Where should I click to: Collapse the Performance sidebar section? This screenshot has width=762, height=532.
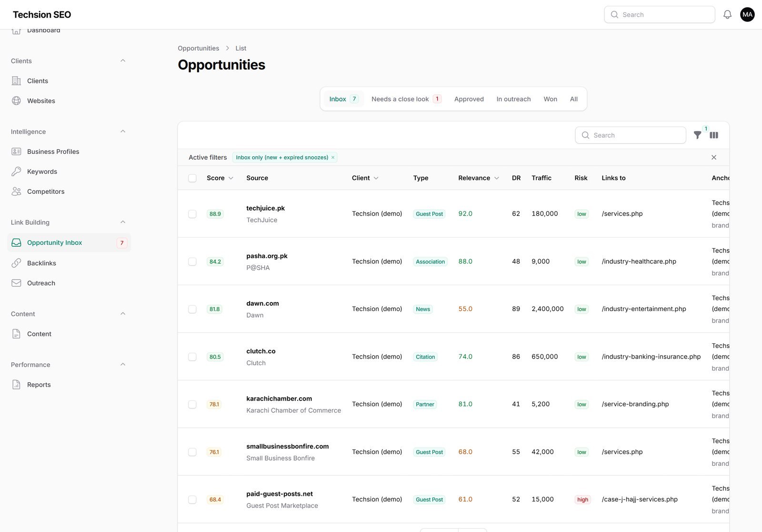coord(123,364)
